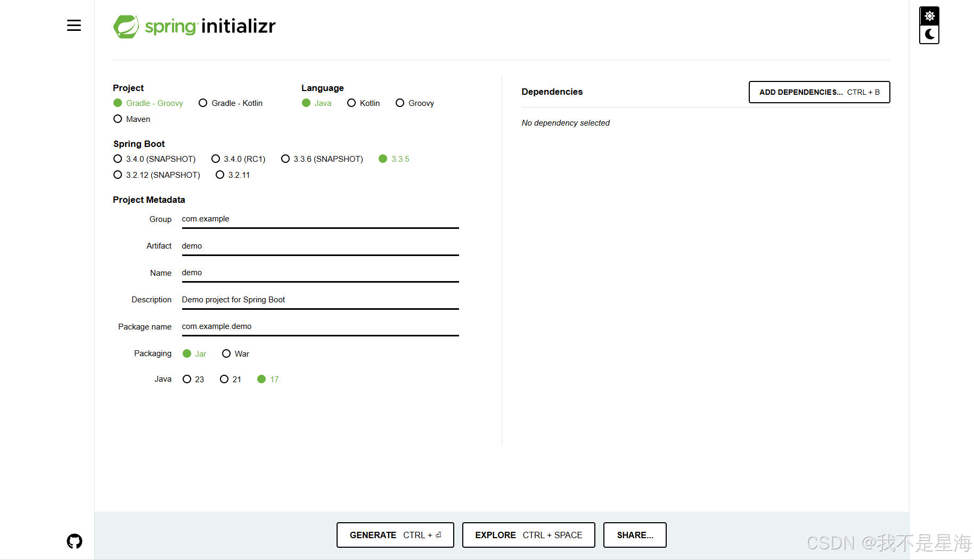Click the Description input field
This screenshot has height=560, width=974.
[x=320, y=300]
